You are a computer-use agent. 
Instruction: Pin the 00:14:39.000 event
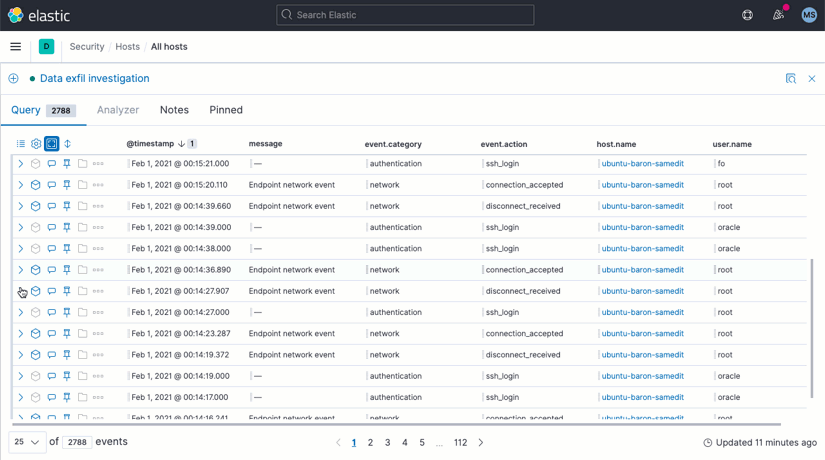click(67, 227)
